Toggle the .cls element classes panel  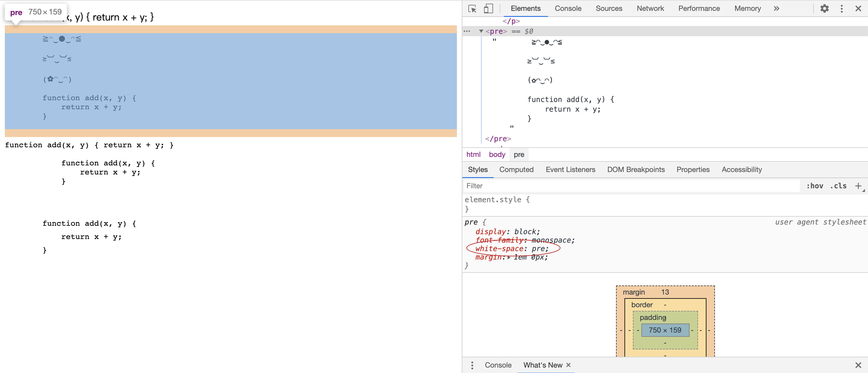[x=838, y=186]
